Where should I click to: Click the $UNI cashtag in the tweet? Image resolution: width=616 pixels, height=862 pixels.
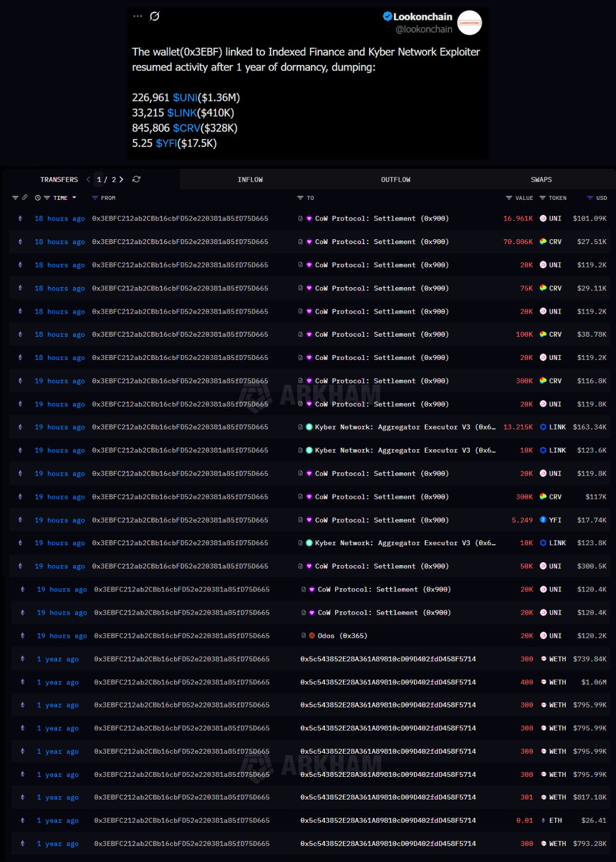[185, 98]
